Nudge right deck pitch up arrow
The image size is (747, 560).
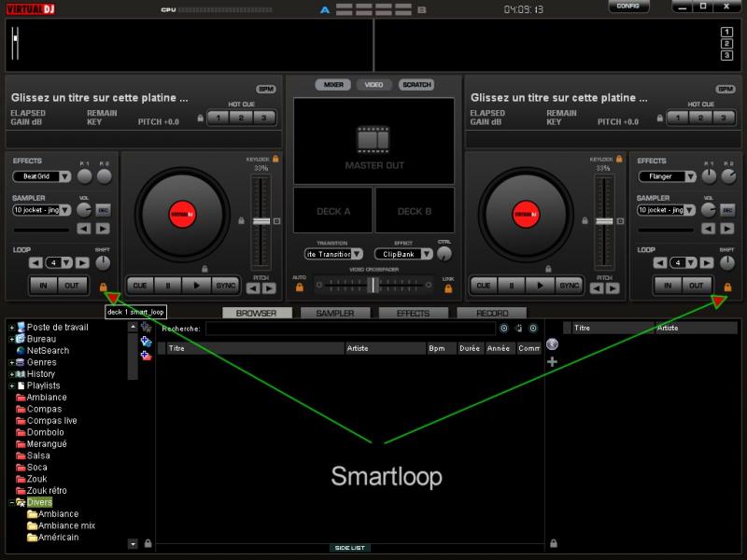click(613, 288)
